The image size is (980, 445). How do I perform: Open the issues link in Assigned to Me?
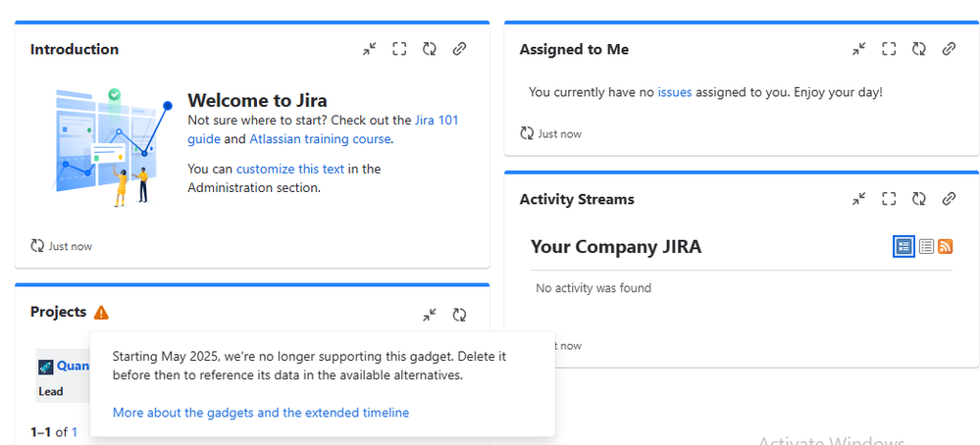[674, 92]
